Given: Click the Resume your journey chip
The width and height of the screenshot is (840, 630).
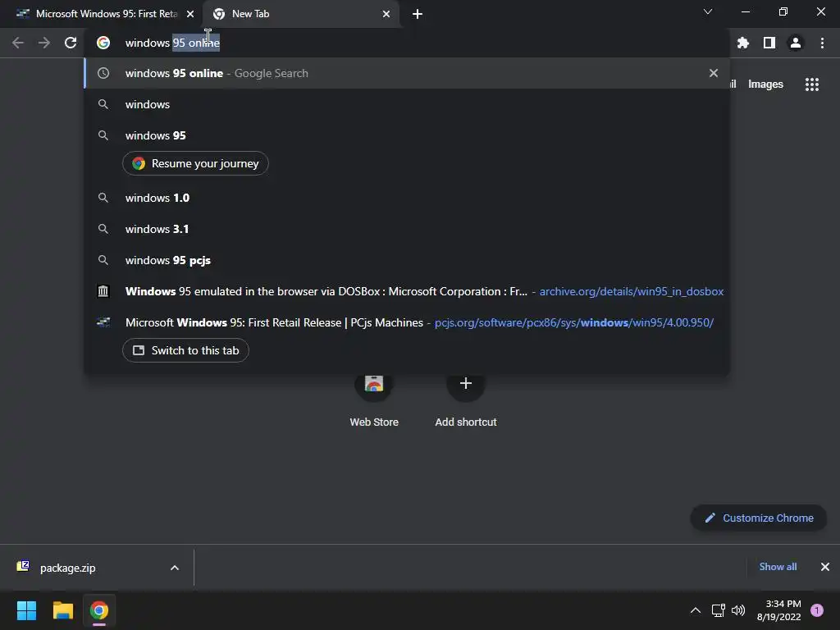Looking at the screenshot, I should 195,163.
